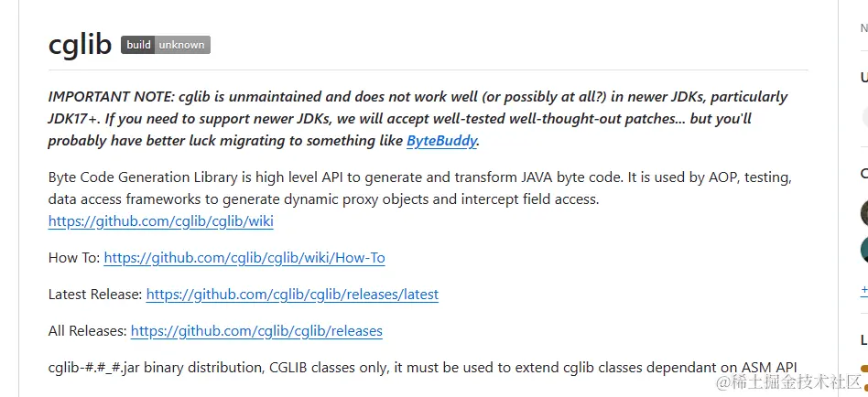Viewport: 868px width, 397px height.
Task: Click the Languages heading in the sidebar
Action: (x=864, y=339)
